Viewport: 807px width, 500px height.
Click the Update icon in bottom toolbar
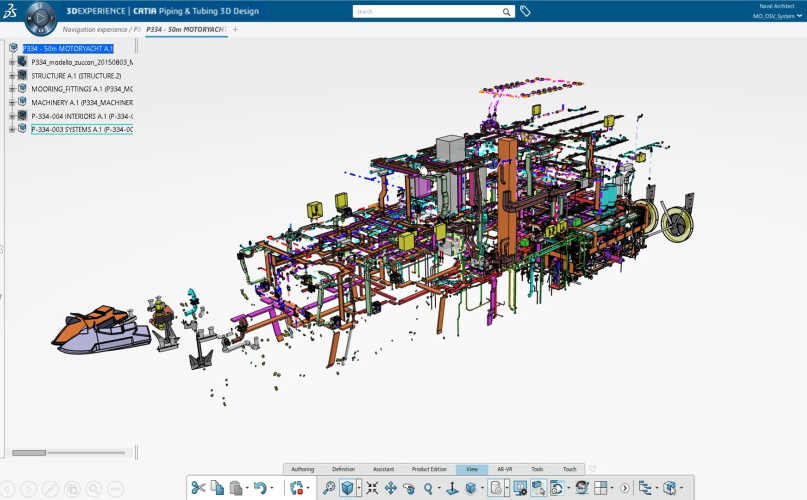tap(297, 488)
